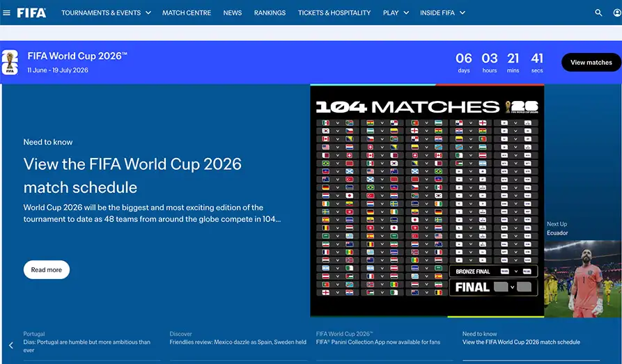Open the Rankings menu item
The height and width of the screenshot is (364, 622).
tap(270, 13)
